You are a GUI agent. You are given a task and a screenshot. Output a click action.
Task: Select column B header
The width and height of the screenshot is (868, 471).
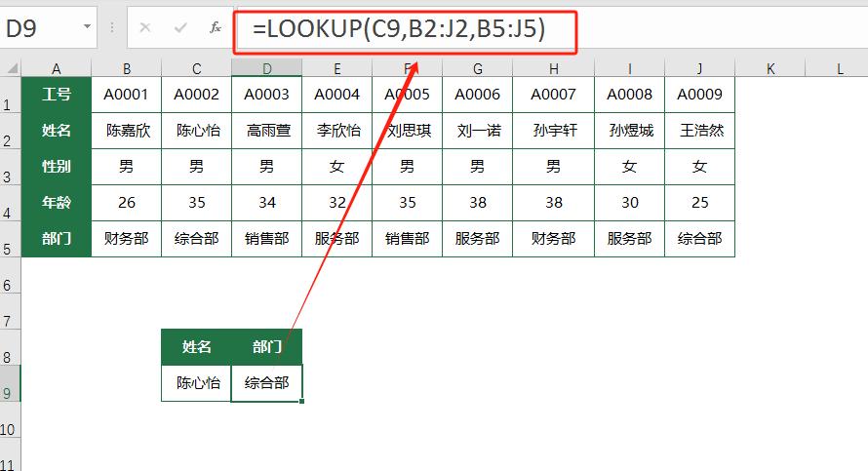[126, 68]
